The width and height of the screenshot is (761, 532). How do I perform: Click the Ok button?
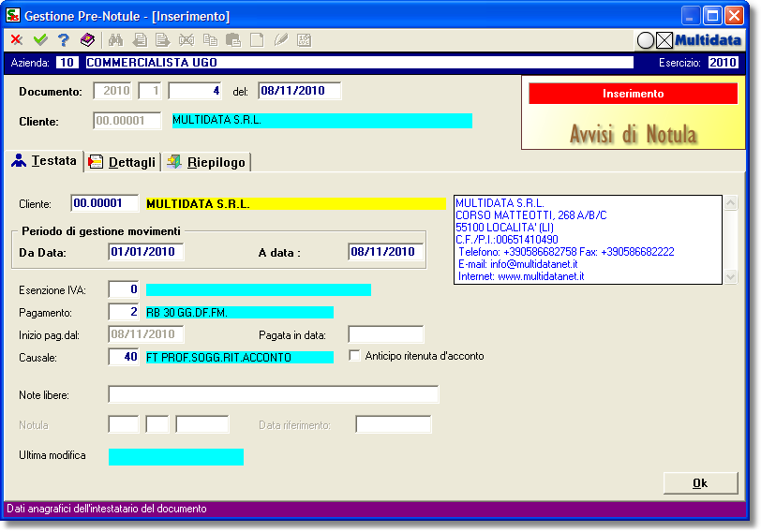point(700,483)
